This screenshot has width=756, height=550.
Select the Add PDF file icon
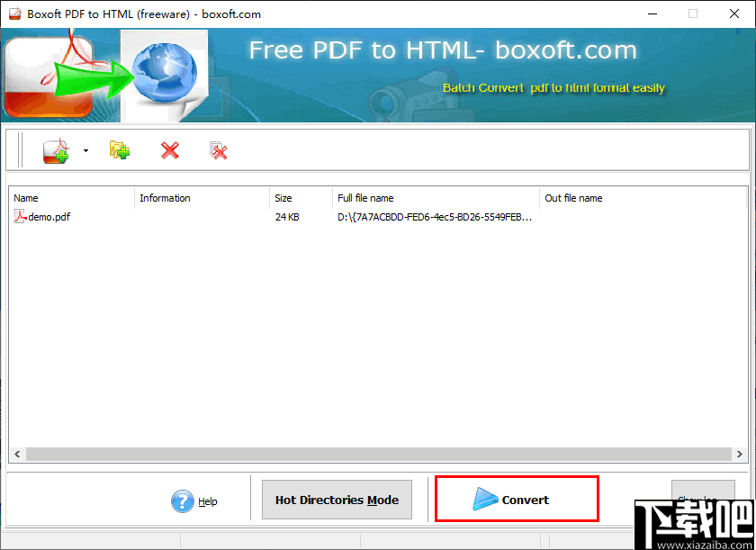click(x=54, y=150)
